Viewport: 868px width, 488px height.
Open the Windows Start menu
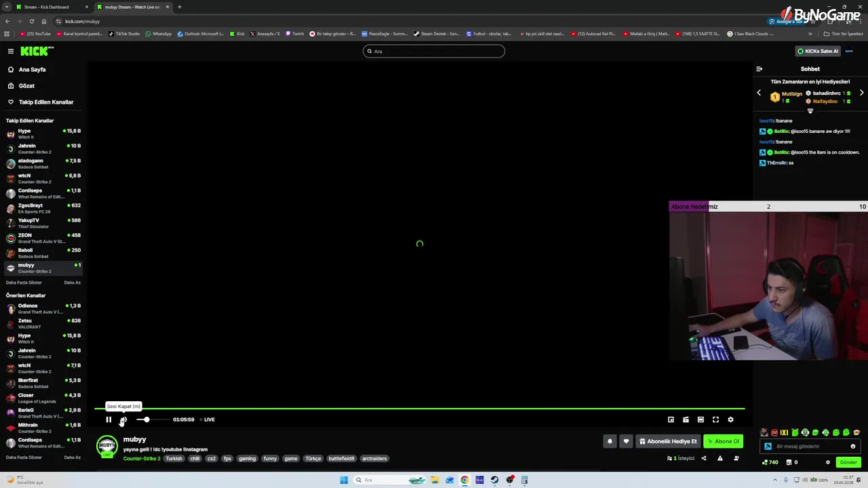pos(344,480)
